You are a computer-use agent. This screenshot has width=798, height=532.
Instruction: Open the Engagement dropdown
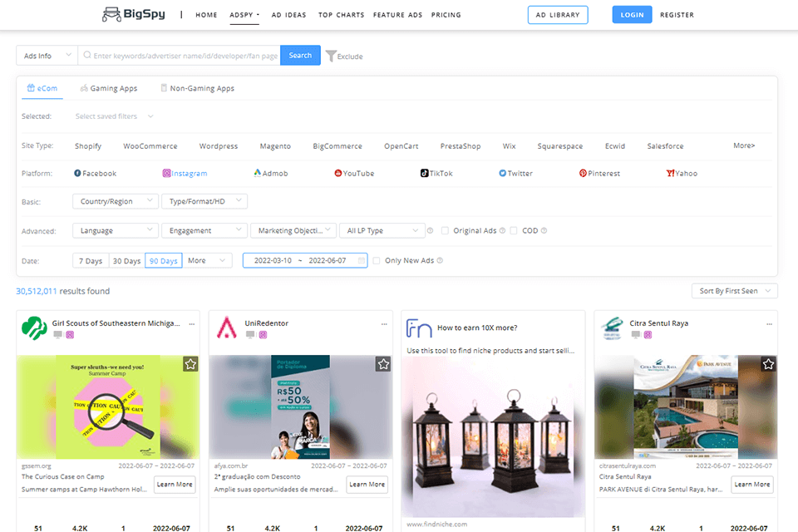coord(204,230)
